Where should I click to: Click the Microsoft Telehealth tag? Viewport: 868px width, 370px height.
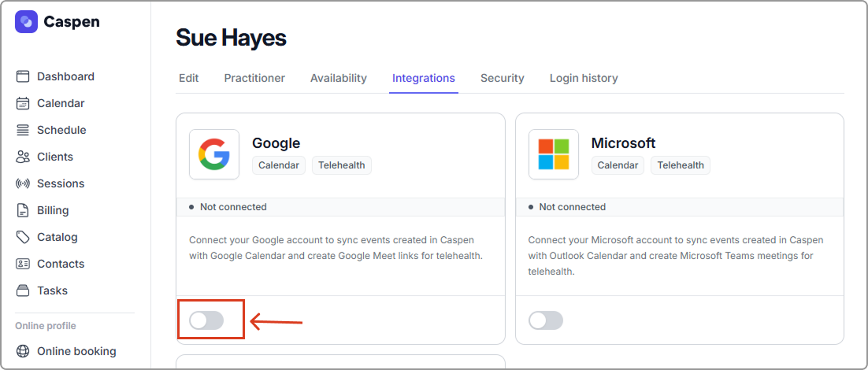(681, 165)
